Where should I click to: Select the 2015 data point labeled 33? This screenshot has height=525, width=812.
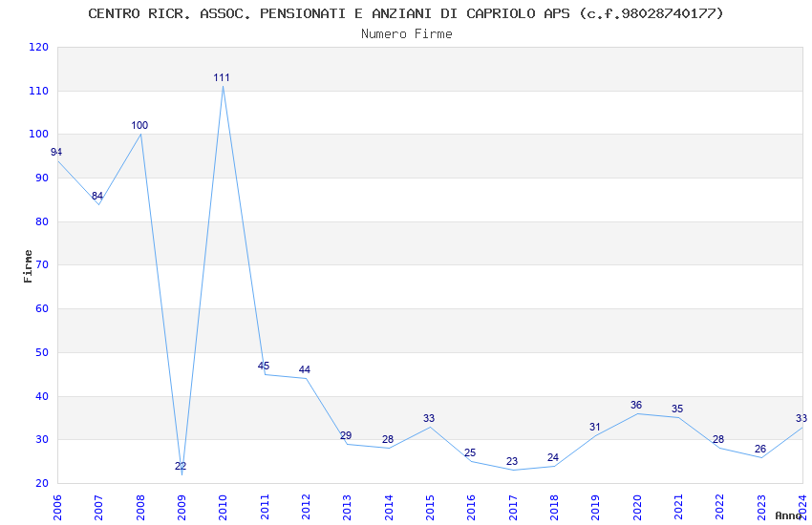[x=429, y=418]
